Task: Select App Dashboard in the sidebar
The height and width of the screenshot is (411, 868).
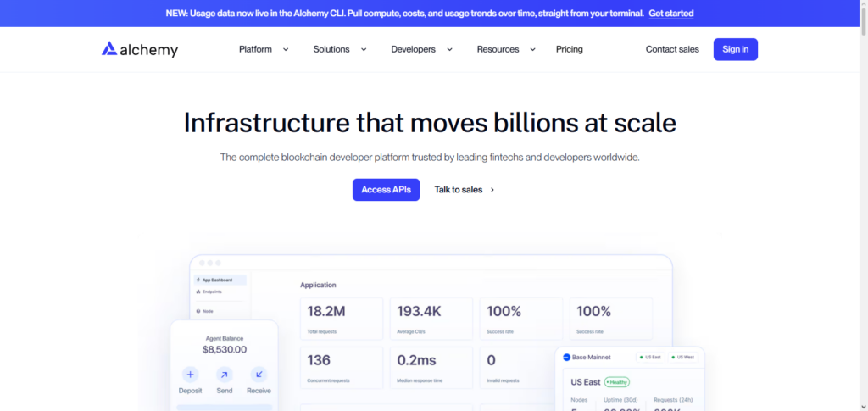Action: coord(220,280)
